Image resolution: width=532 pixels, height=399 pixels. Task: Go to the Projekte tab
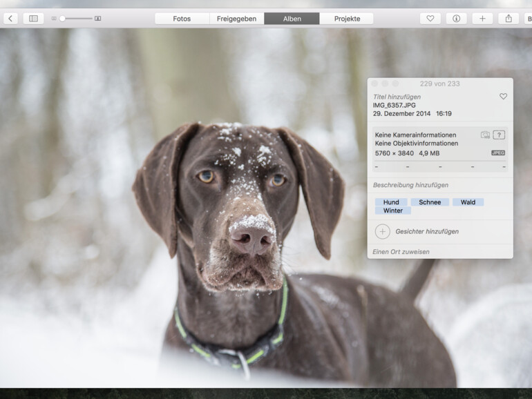(x=347, y=19)
